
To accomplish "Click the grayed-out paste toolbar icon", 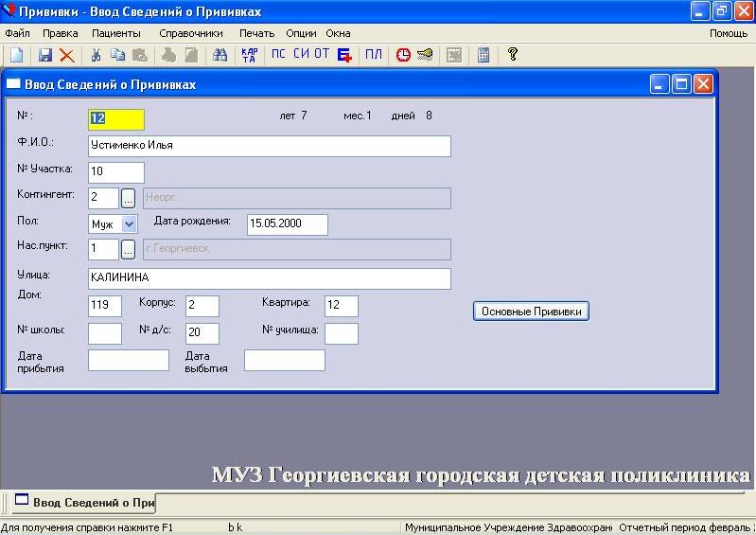I will [x=140, y=55].
